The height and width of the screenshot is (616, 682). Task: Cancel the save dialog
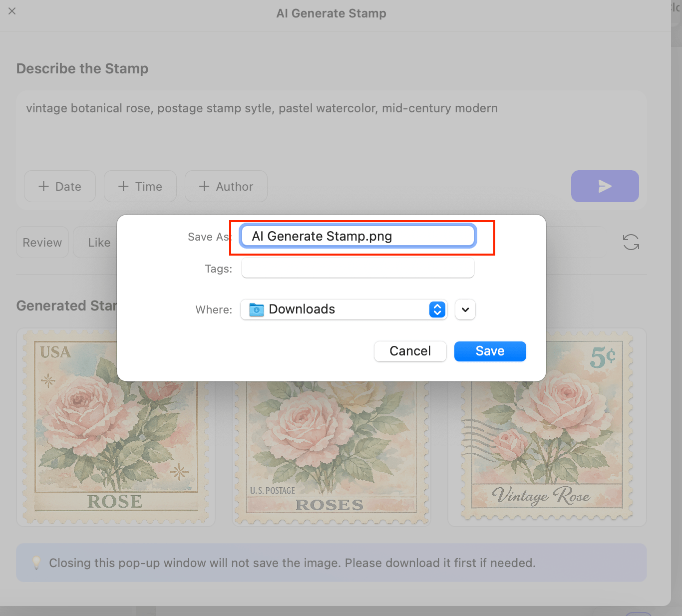click(410, 351)
